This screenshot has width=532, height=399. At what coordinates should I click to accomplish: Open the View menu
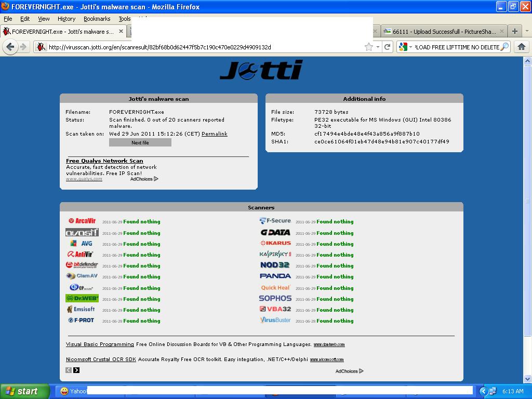(x=44, y=19)
